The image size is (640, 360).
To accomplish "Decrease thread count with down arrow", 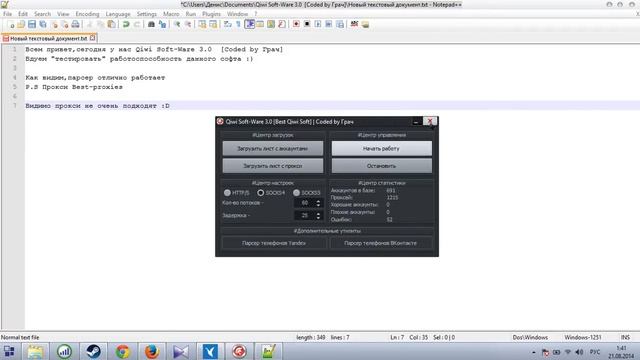I will pos(318,205).
